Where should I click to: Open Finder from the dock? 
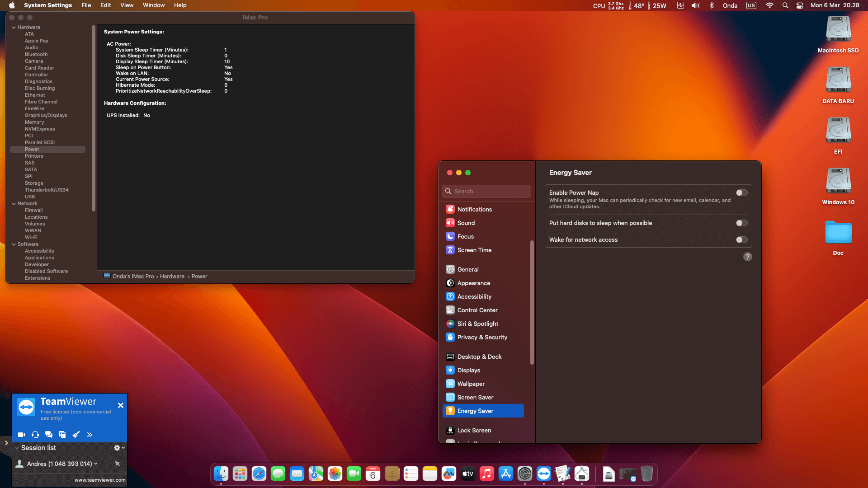click(x=221, y=474)
